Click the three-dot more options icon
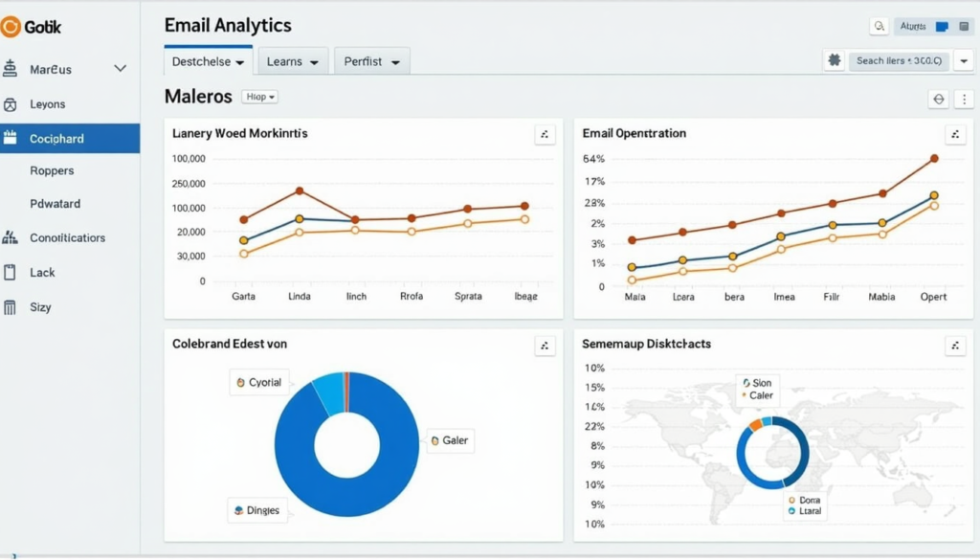This screenshot has width=980, height=560. coord(964,99)
